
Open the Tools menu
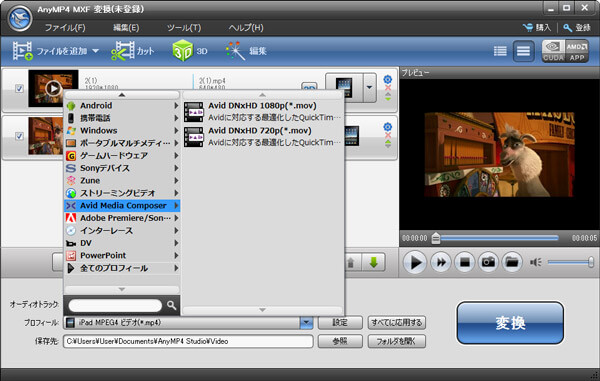tap(184, 28)
